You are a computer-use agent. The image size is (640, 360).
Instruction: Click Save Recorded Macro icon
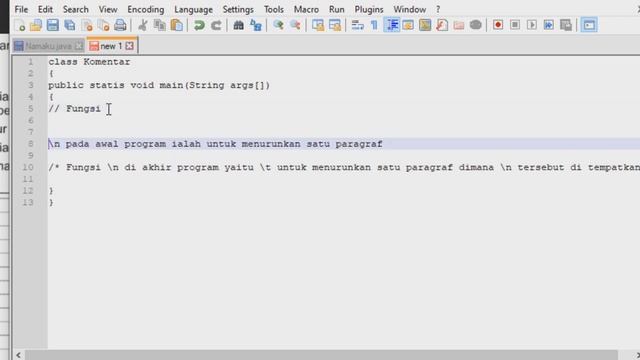(x=566, y=25)
